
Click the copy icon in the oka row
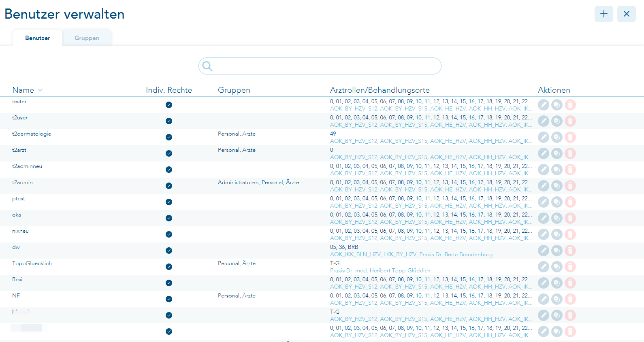point(557,218)
